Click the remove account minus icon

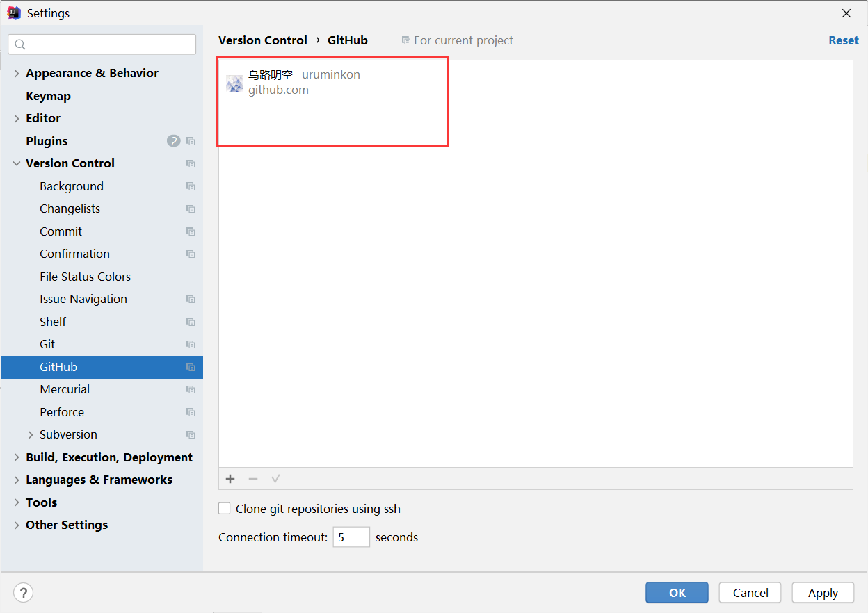click(253, 479)
